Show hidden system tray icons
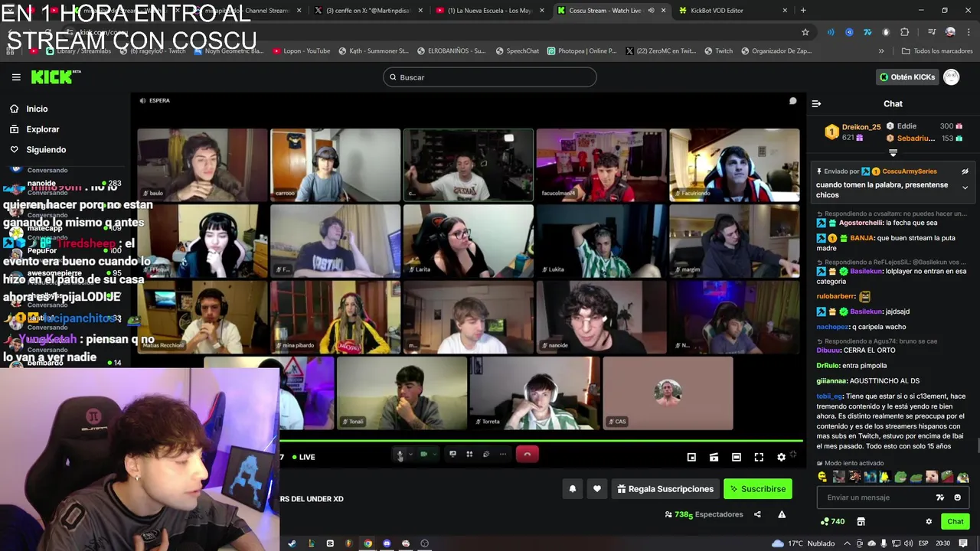This screenshot has height=551, width=980. [849, 543]
